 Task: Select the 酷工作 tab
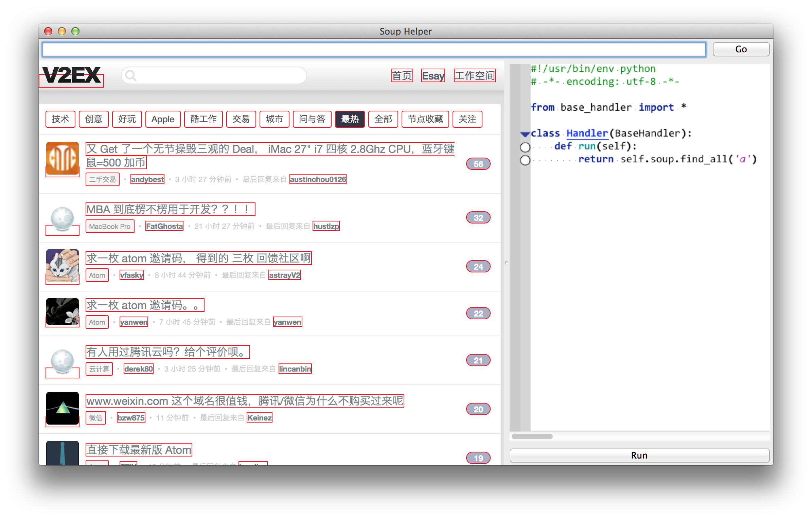coord(204,119)
